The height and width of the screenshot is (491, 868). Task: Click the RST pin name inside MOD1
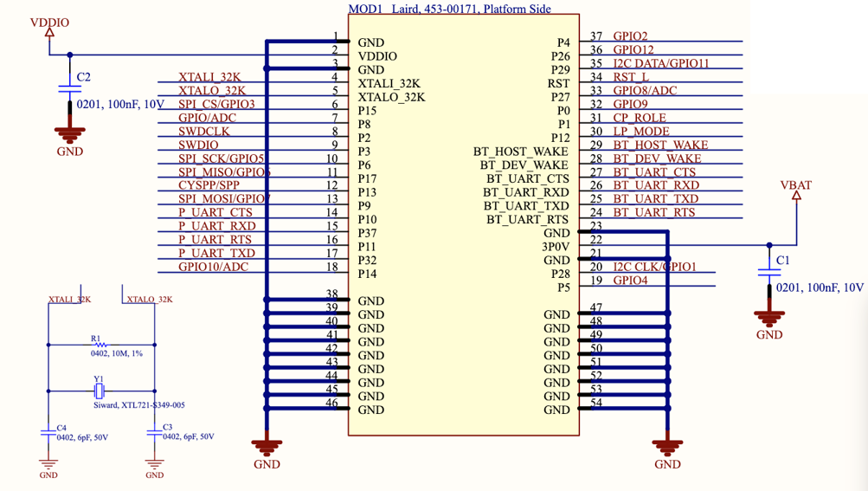pyautogui.click(x=558, y=84)
